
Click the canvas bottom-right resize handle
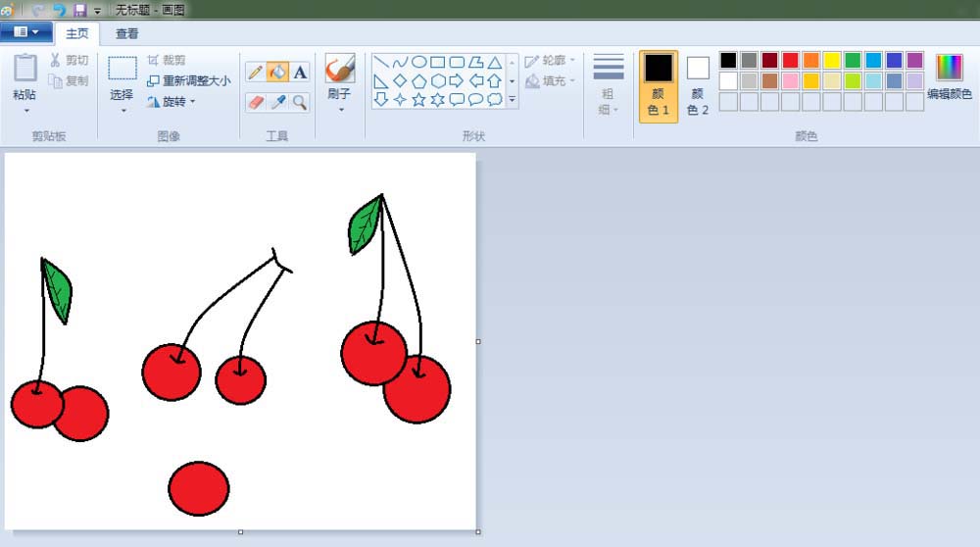[x=478, y=532]
